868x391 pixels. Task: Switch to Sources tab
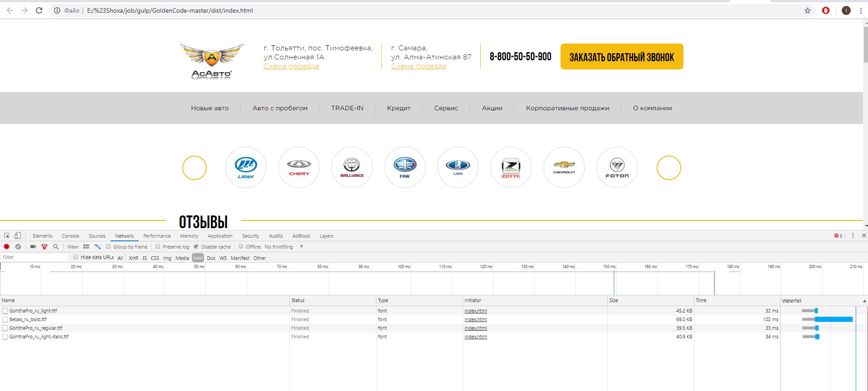click(97, 236)
